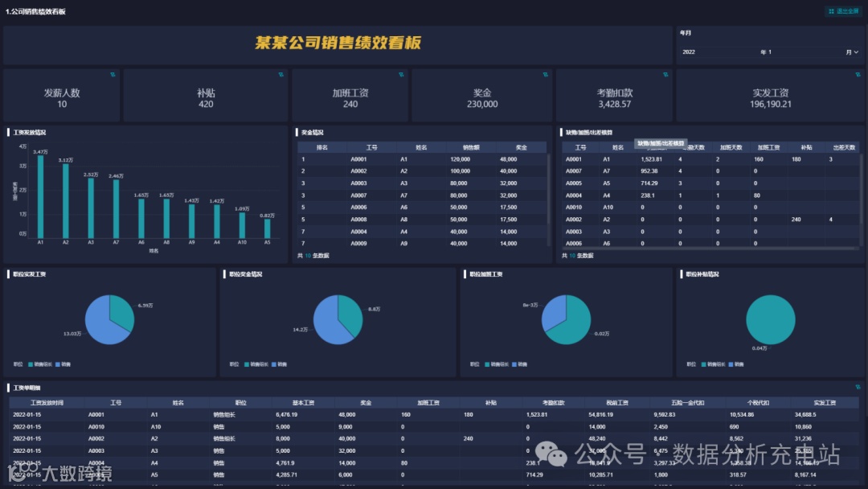Toggle 销售组长 legend in 职位奖金情况 chart
Image resolution: width=868 pixels, height=489 pixels.
(256, 364)
